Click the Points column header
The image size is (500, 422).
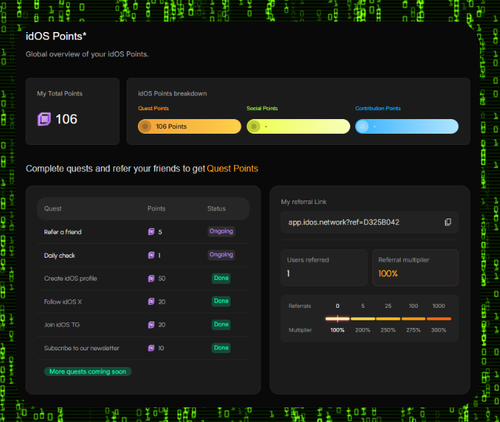pos(156,209)
